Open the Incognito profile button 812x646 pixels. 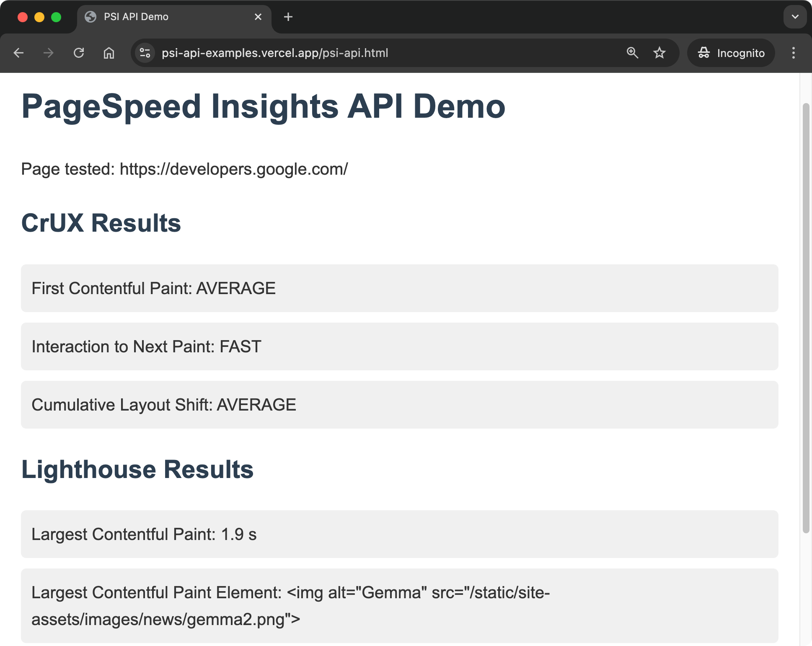tap(731, 53)
